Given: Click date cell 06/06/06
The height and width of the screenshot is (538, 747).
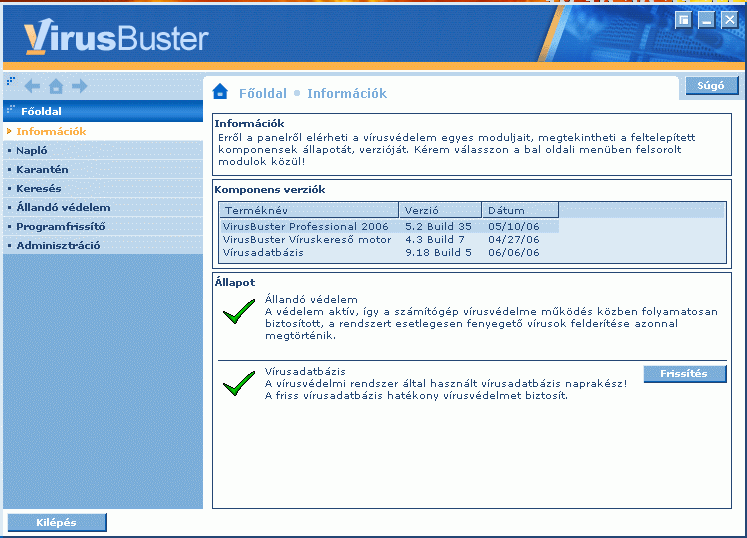Looking at the screenshot, I should tap(514, 252).
